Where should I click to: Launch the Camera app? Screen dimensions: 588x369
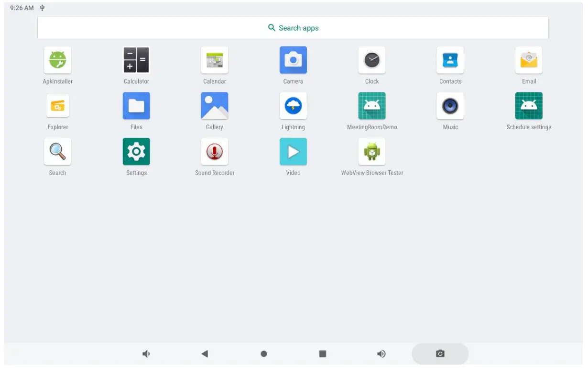(x=293, y=60)
